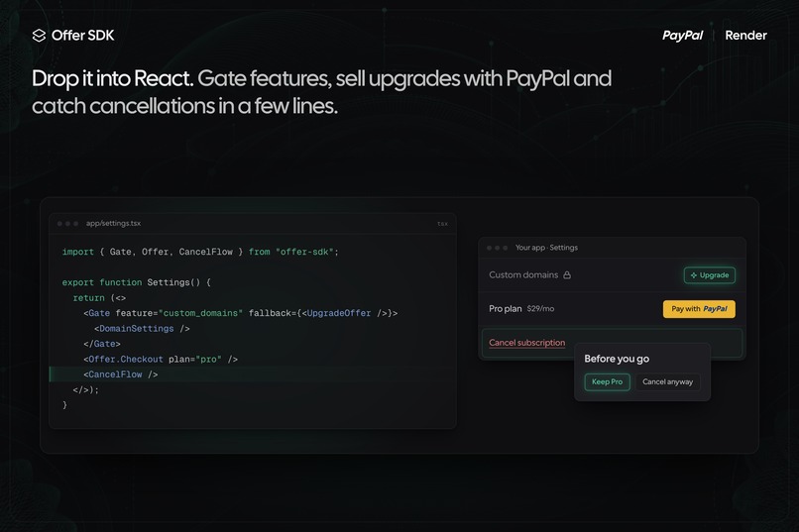Viewport: 799px width, 532px height.
Task: Click the Pro plan label
Action: pos(505,308)
